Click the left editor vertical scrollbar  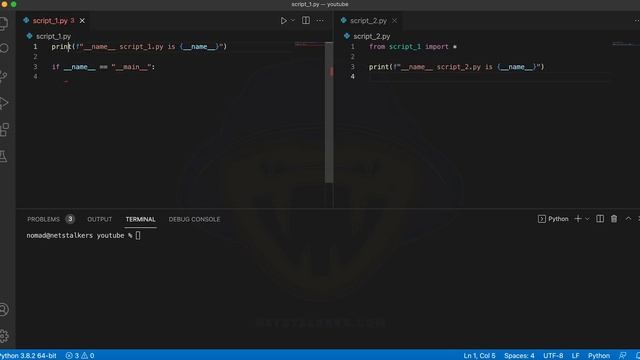click(x=329, y=112)
